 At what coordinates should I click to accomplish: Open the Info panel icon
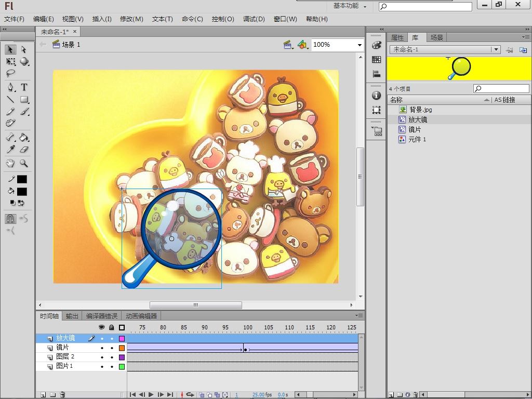coord(376,96)
